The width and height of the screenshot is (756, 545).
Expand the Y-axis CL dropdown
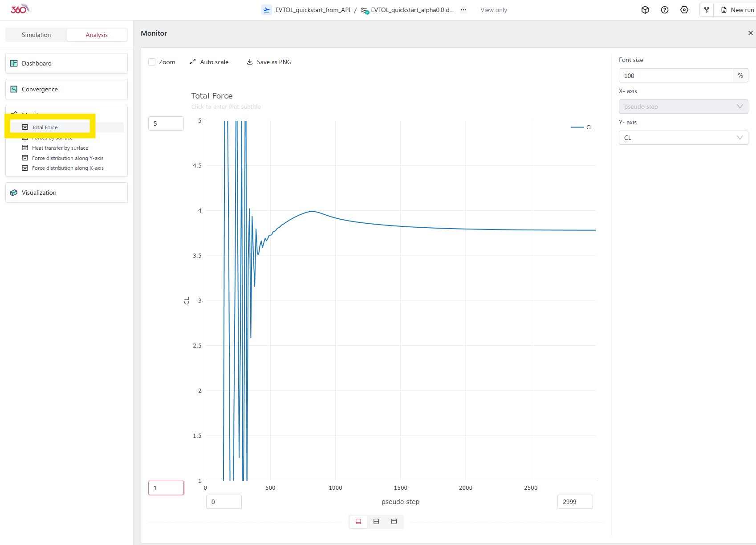683,138
